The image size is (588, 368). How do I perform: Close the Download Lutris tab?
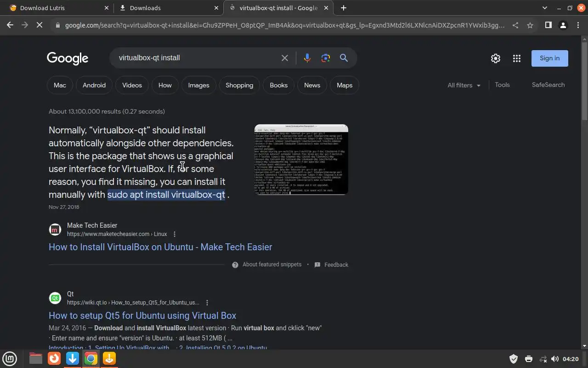point(106,8)
